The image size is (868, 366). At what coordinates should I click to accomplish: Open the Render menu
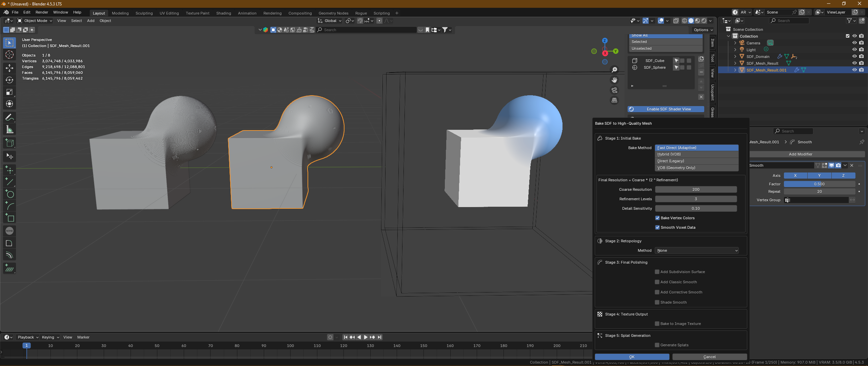pyautogui.click(x=42, y=12)
